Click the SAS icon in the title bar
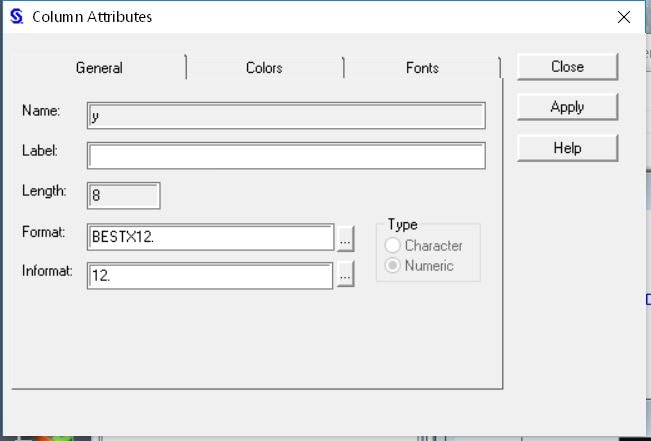The width and height of the screenshot is (651, 441). click(x=15, y=17)
